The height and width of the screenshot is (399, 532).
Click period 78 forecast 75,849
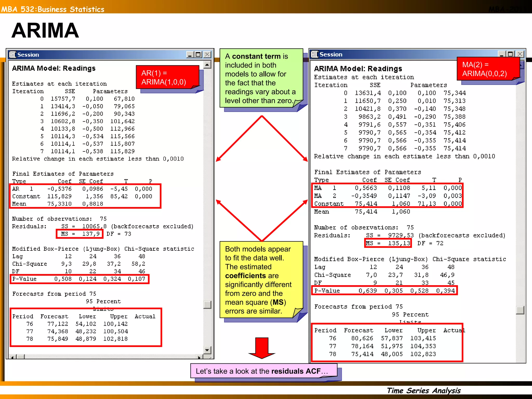click(58, 339)
